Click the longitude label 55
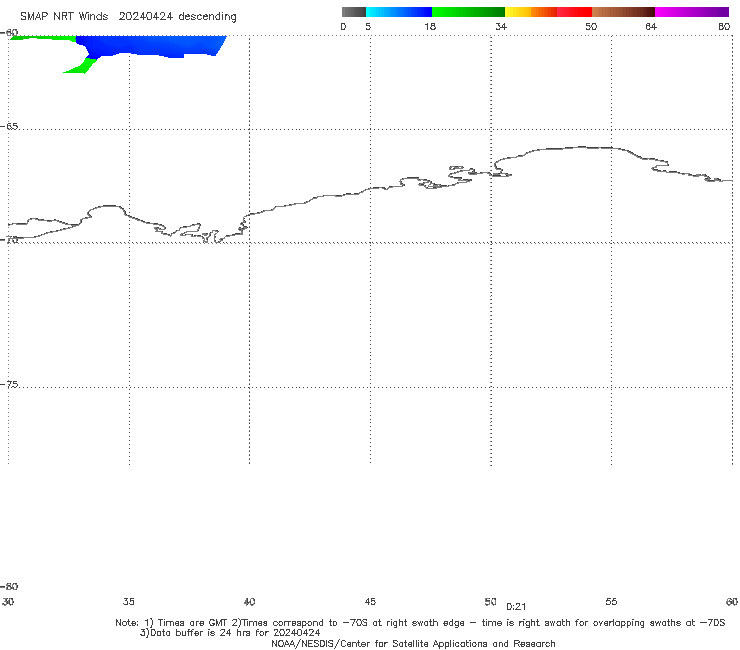Viewport: 740px width, 650px height. (611, 601)
